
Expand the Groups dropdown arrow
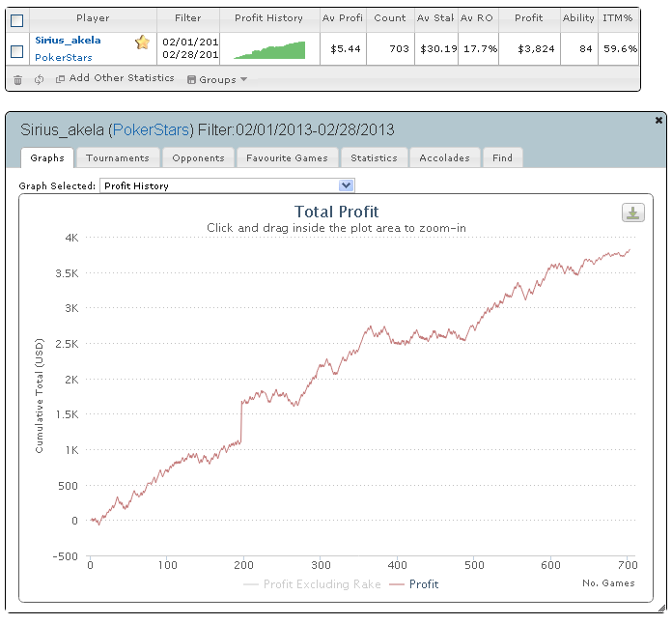(x=243, y=79)
